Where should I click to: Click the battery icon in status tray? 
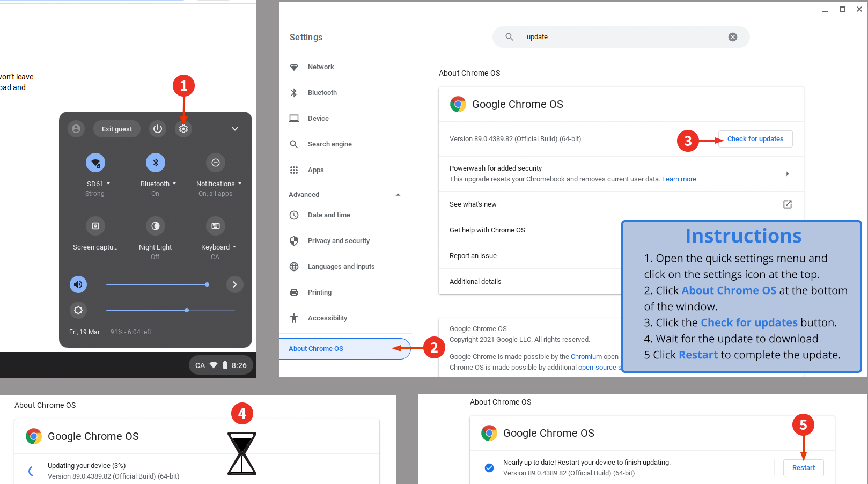225,365
